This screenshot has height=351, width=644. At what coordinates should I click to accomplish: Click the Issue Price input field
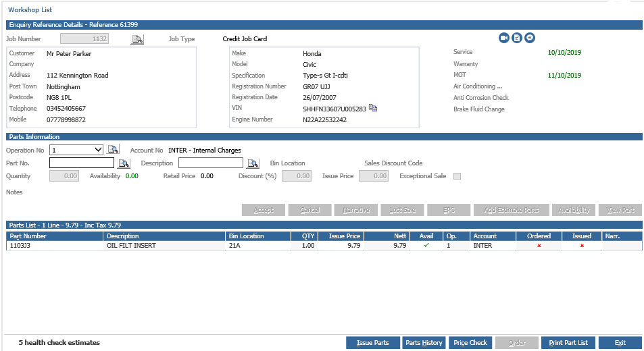click(x=374, y=176)
